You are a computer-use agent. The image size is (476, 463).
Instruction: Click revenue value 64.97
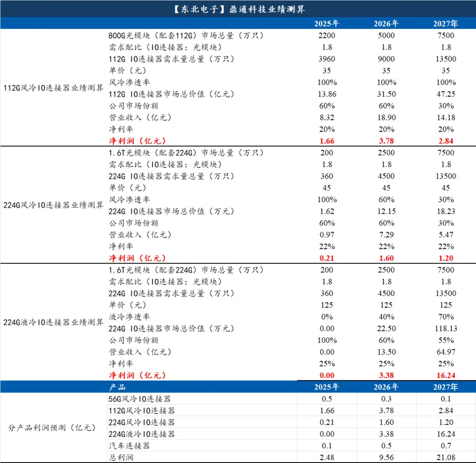(446, 352)
